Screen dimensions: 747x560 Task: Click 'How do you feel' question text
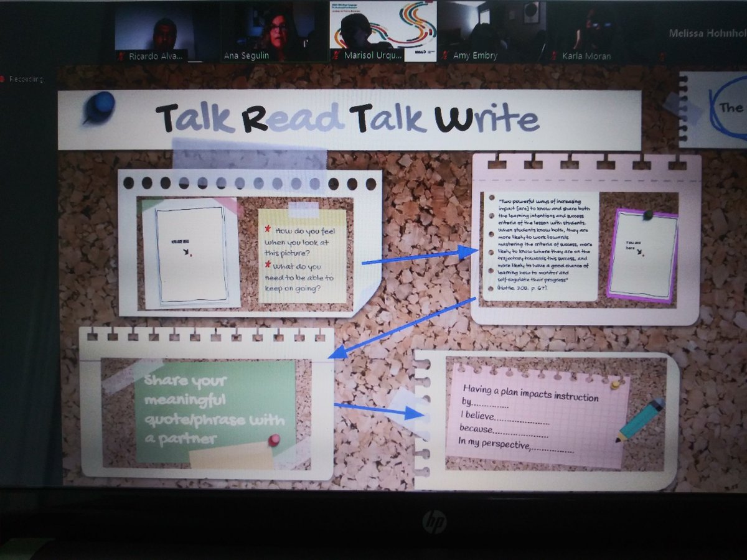click(x=299, y=243)
